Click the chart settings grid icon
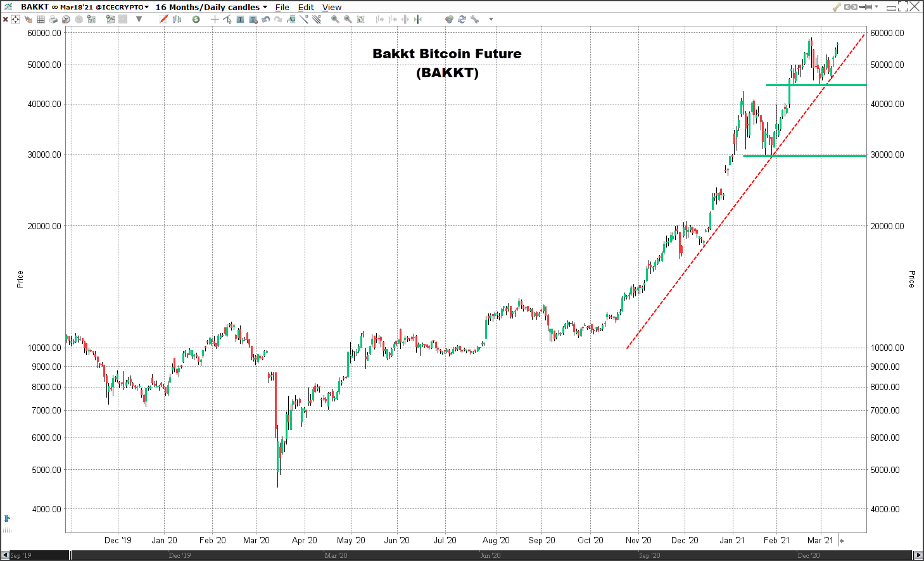 91,19
